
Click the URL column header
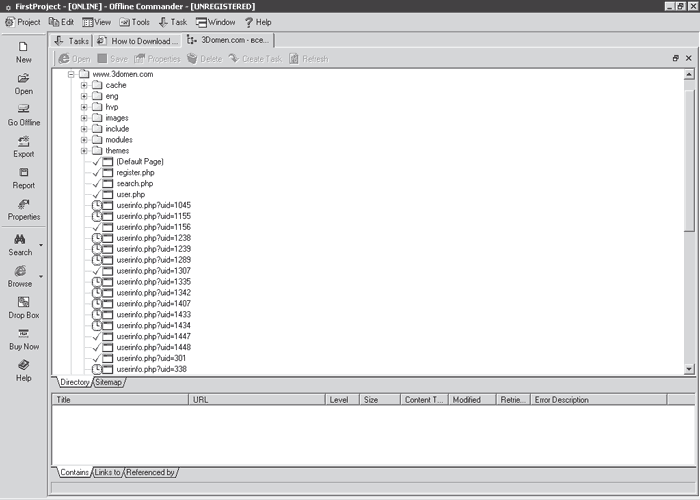[257, 400]
